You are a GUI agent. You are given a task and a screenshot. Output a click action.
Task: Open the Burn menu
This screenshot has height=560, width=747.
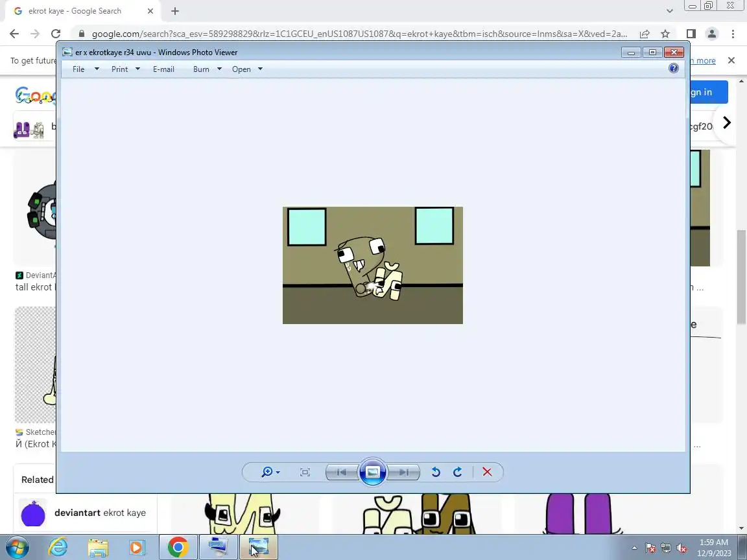point(201,69)
